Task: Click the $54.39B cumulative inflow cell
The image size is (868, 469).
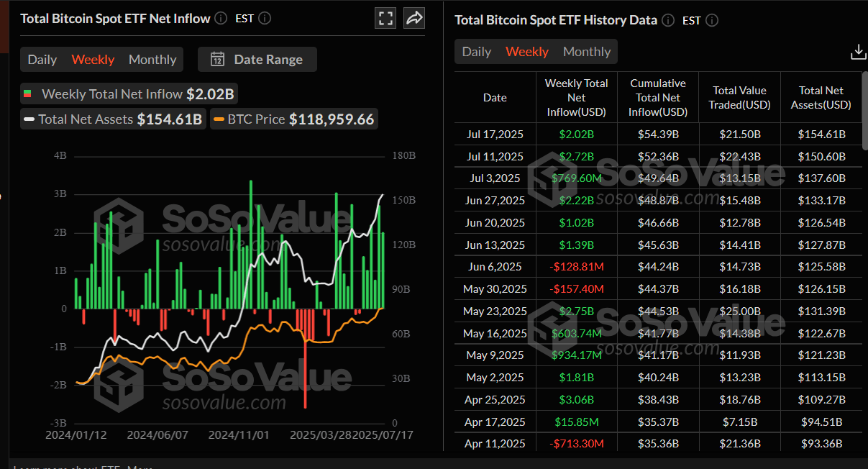Action: pos(658,135)
